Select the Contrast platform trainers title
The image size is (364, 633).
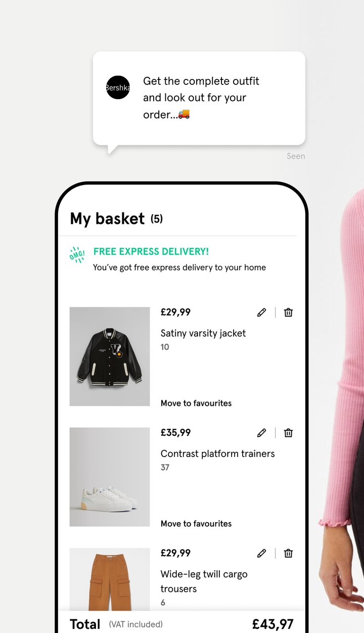217,454
